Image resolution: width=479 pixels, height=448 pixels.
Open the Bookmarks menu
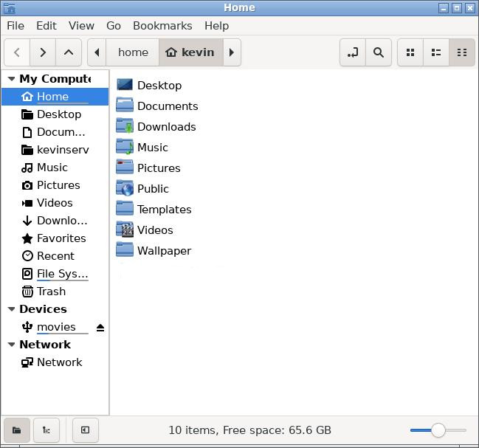pyautogui.click(x=161, y=25)
